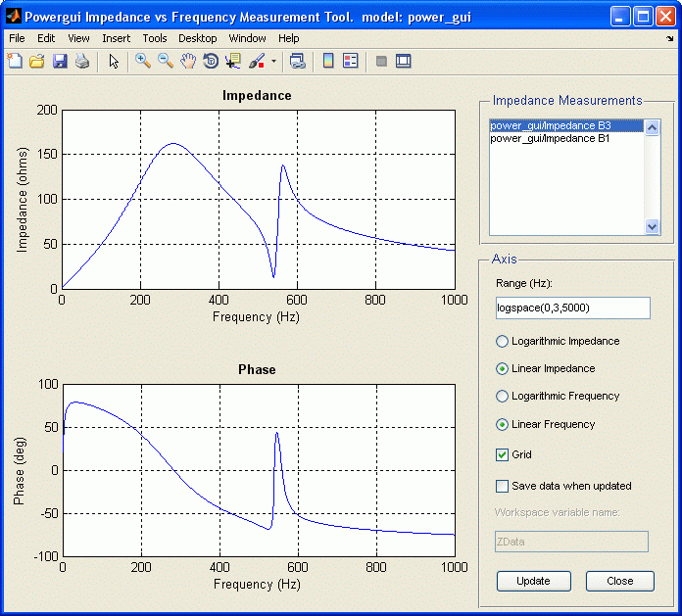Screen dimensions: 682x616
Task: Click the Update button
Action: [534, 581]
